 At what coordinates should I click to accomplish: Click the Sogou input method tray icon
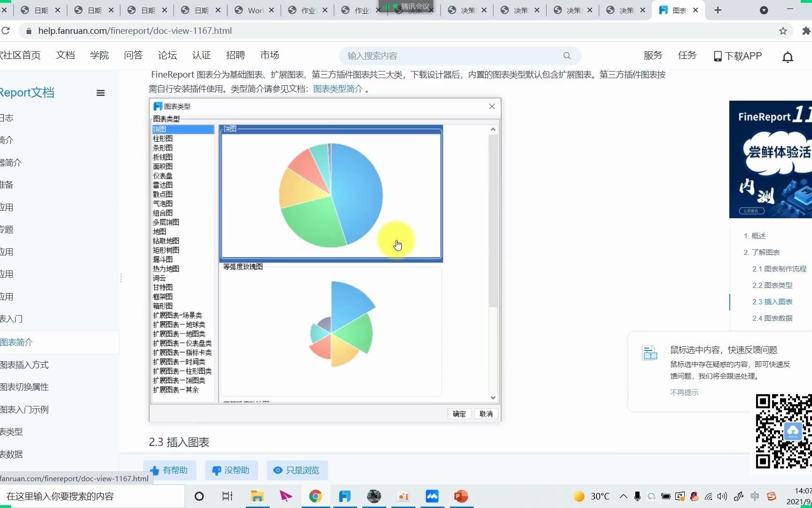772,496
